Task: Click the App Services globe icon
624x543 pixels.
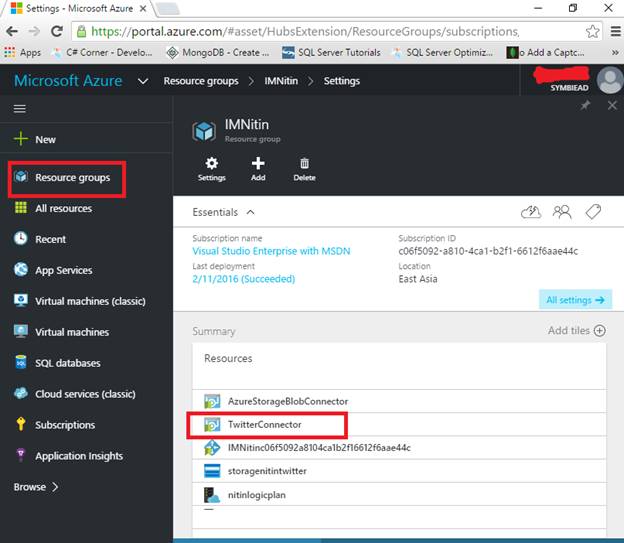Action: pyautogui.click(x=21, y=269)
